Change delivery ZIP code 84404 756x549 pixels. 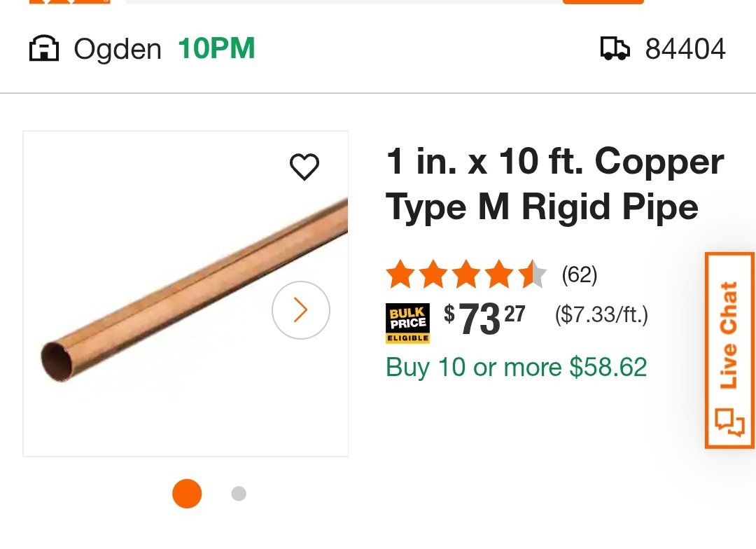point(685,49)
